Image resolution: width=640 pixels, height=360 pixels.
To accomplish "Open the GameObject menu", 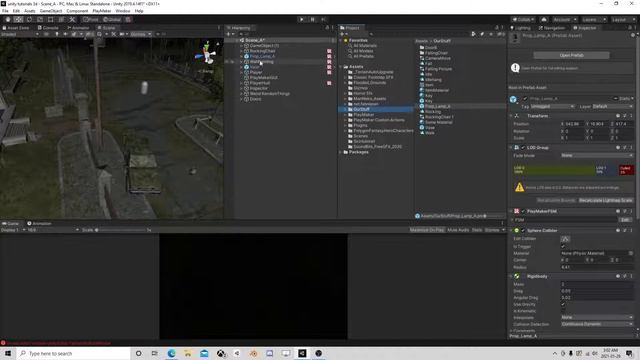I will click(51, 11).
